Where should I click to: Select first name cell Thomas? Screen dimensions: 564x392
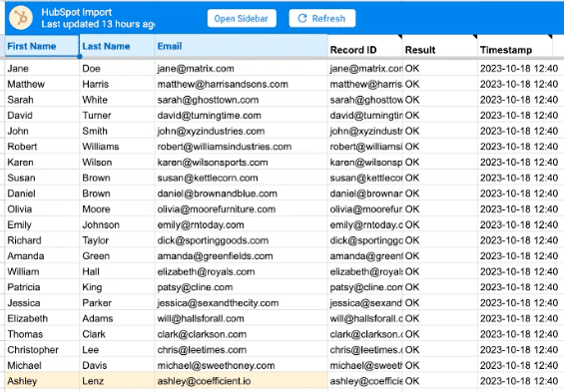42,334
